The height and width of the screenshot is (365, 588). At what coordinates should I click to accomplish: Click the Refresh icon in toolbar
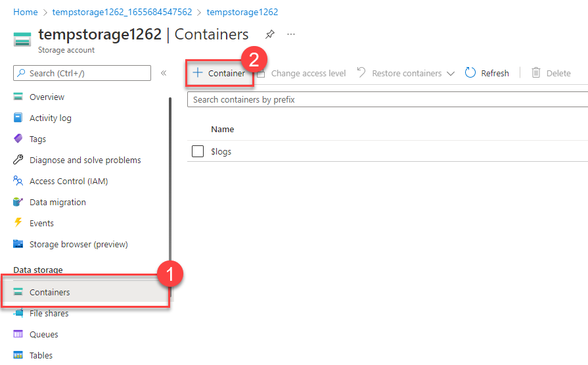(x=470, y=73)
